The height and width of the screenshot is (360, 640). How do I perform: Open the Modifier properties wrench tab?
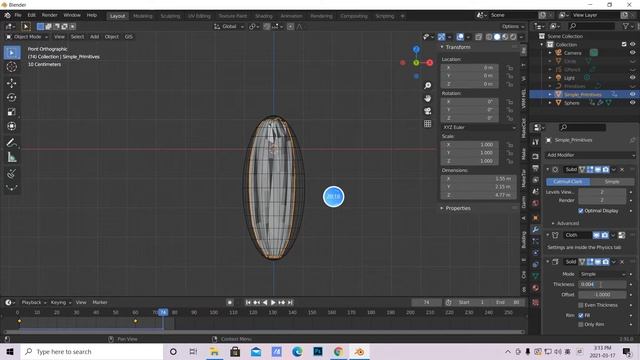(536, 229)
